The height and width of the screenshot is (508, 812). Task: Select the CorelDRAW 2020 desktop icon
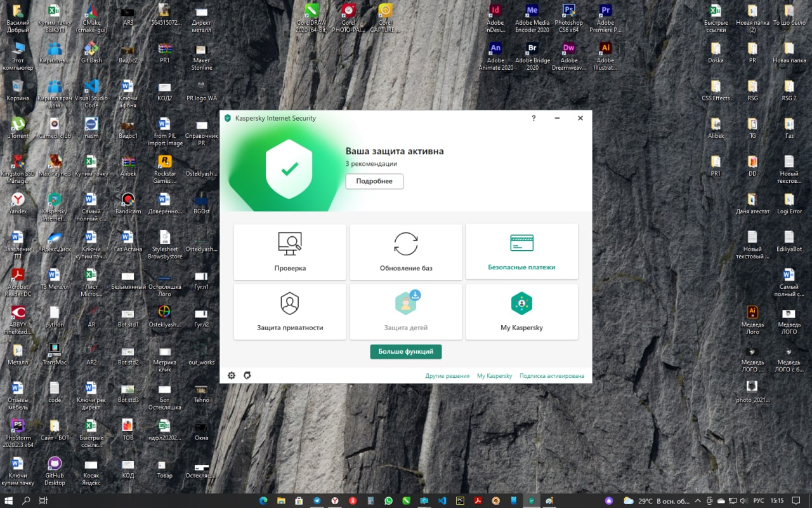[x=311, y=18]
